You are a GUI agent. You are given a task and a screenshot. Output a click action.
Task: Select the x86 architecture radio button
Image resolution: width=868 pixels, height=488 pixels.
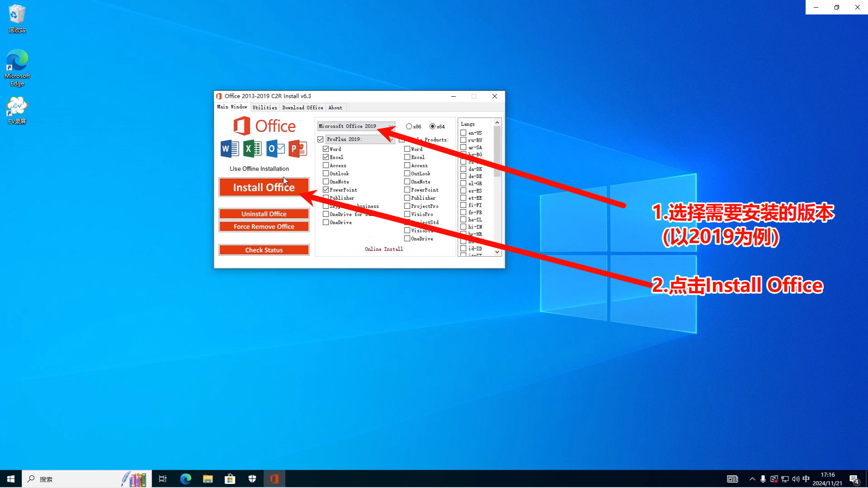[409, 127]
